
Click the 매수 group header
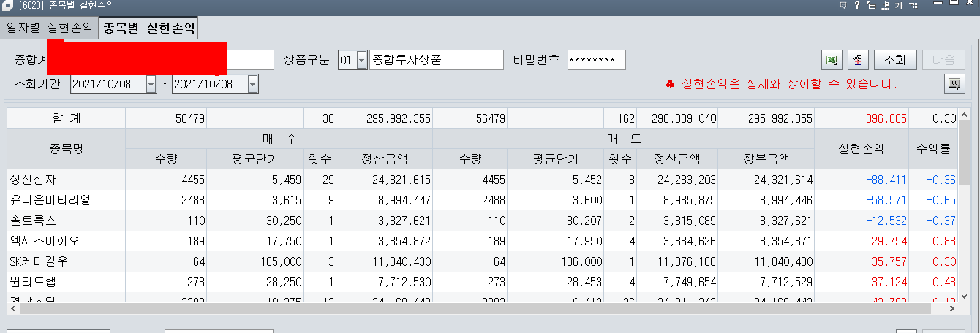click(x=279, y=139)
